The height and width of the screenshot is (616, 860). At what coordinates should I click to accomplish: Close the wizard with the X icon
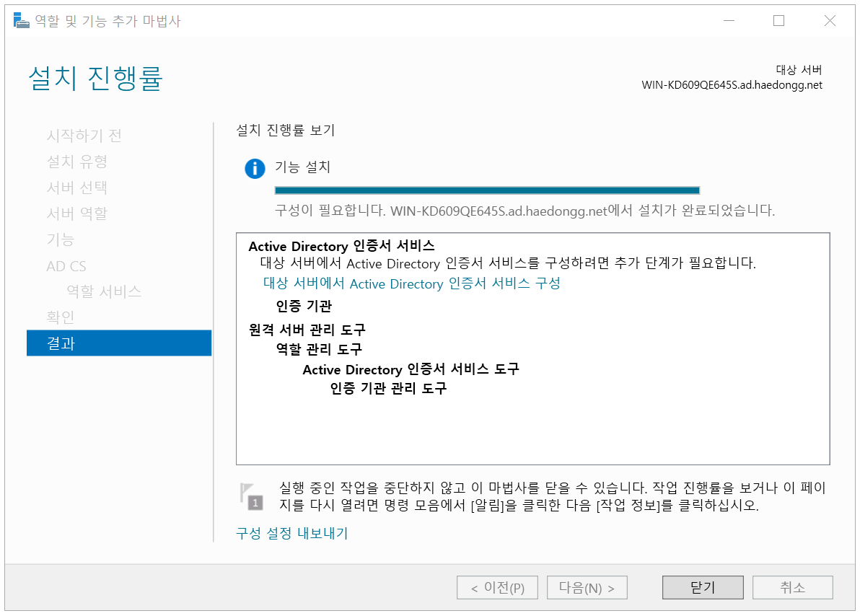tap(830, 21)
